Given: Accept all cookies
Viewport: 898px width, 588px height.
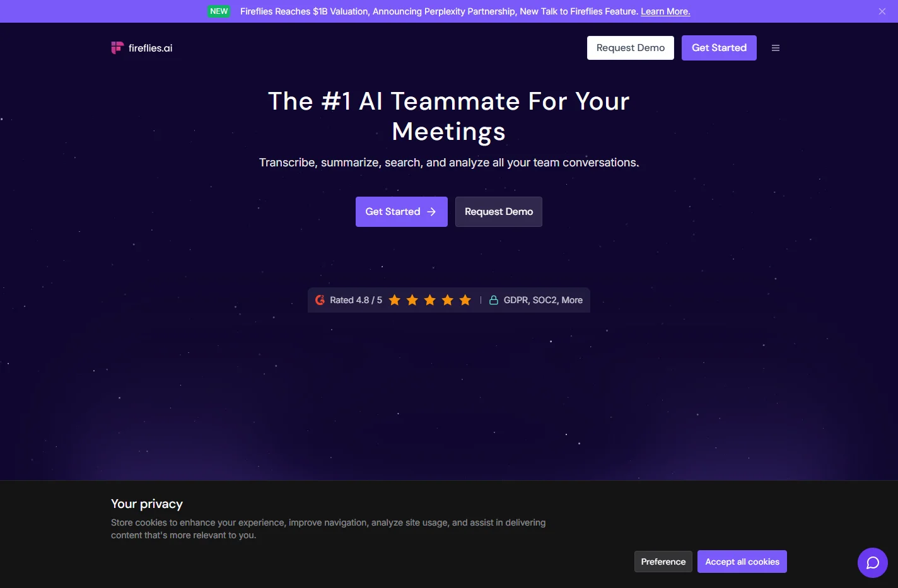Looking at the screenshot, I should [x=742, y=562].
